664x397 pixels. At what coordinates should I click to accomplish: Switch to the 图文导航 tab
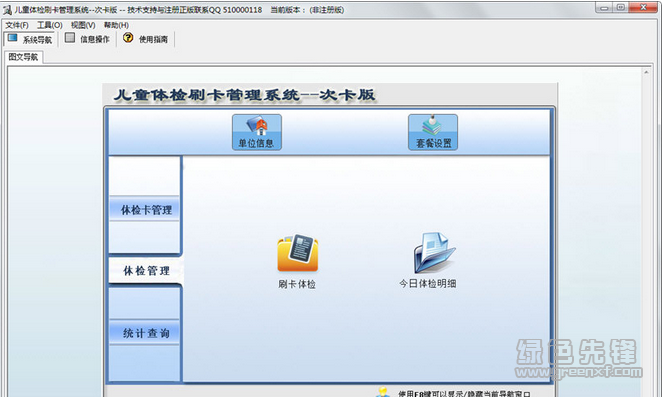(x=23, y=57)
